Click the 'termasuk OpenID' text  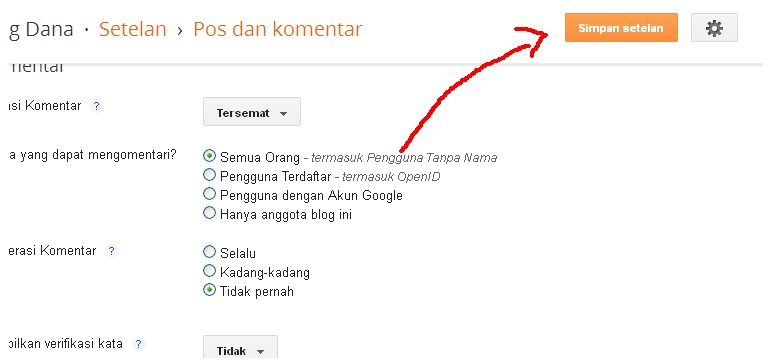point(391,176)
